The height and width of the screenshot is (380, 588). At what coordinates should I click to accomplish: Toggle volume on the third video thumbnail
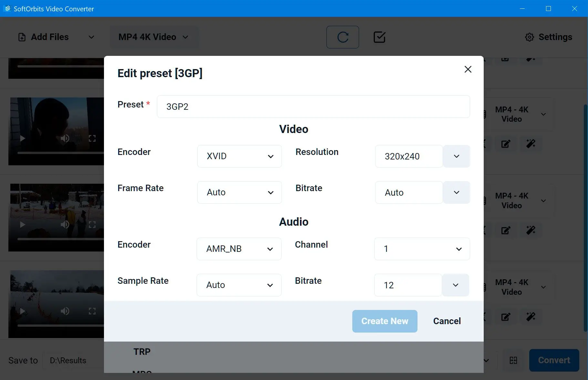pyautogui.click(x=65, y=224)
